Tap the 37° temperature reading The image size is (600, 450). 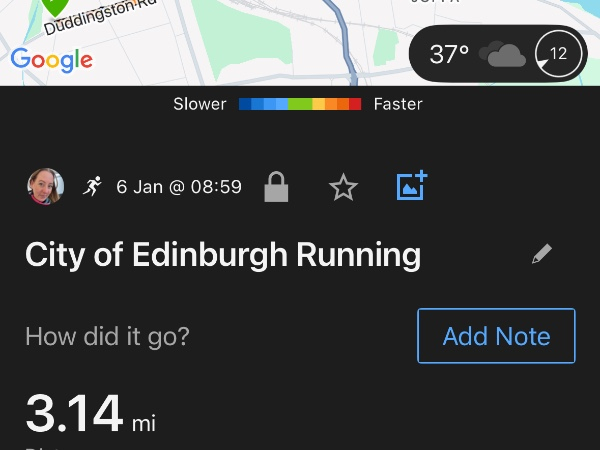pyautogui.click(x=449, y=54)
